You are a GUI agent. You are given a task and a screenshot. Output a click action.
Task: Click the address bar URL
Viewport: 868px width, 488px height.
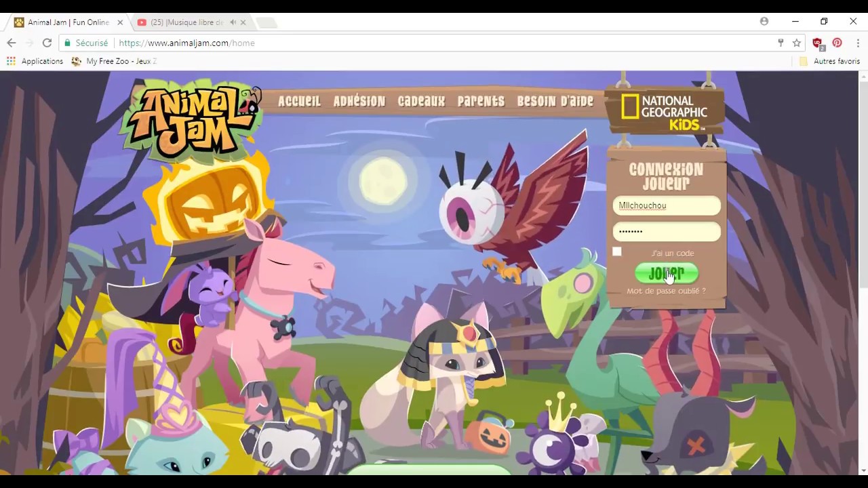point(186,43)
